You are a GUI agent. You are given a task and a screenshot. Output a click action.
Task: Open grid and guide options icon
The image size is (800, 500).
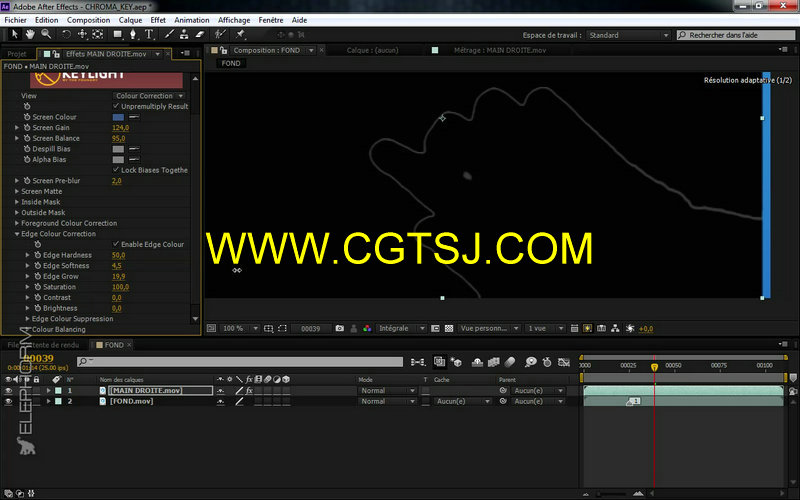pos(268,329)
